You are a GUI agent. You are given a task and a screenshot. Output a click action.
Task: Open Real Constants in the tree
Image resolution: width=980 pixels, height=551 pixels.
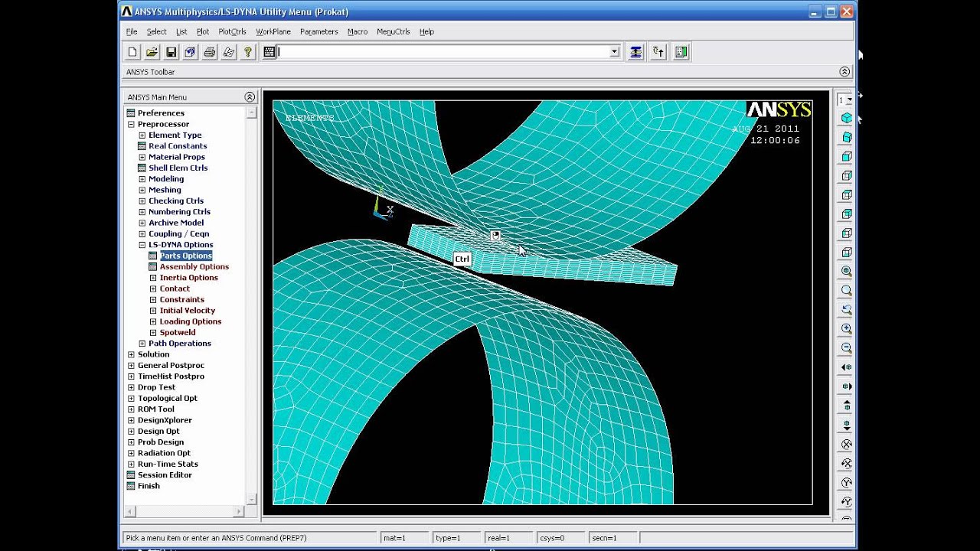(x=178, y=146)
